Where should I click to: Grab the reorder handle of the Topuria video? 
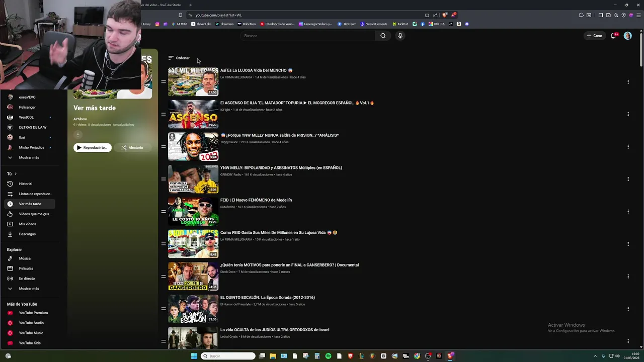click(164, 114)
